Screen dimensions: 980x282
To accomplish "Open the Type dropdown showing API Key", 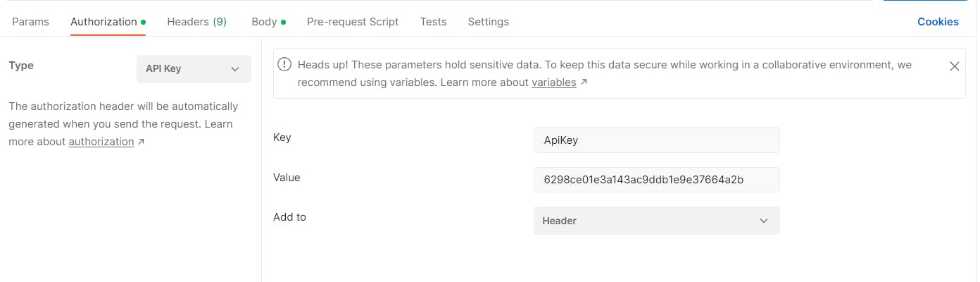I will click(194, 69).
